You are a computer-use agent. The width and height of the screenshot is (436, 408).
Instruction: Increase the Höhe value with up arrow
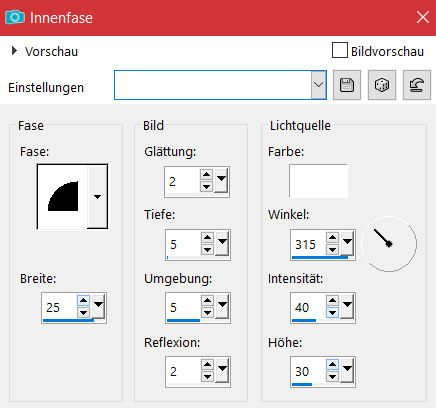[x=332, y=365]
